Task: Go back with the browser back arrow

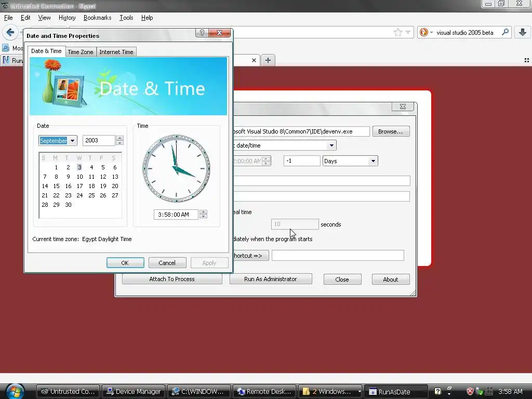Action: pos(10,33)
